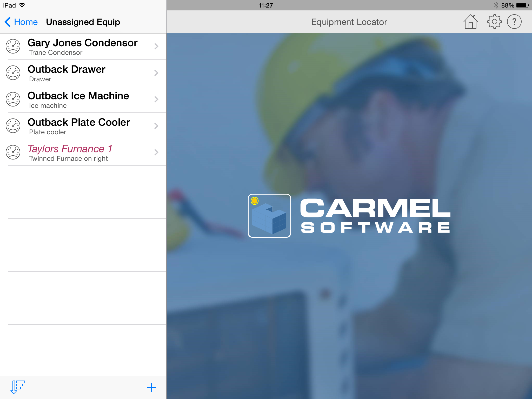Tap the Wi-Fi status icon
The height and width of the screenshot is (399, 532).
click(22, 5)
